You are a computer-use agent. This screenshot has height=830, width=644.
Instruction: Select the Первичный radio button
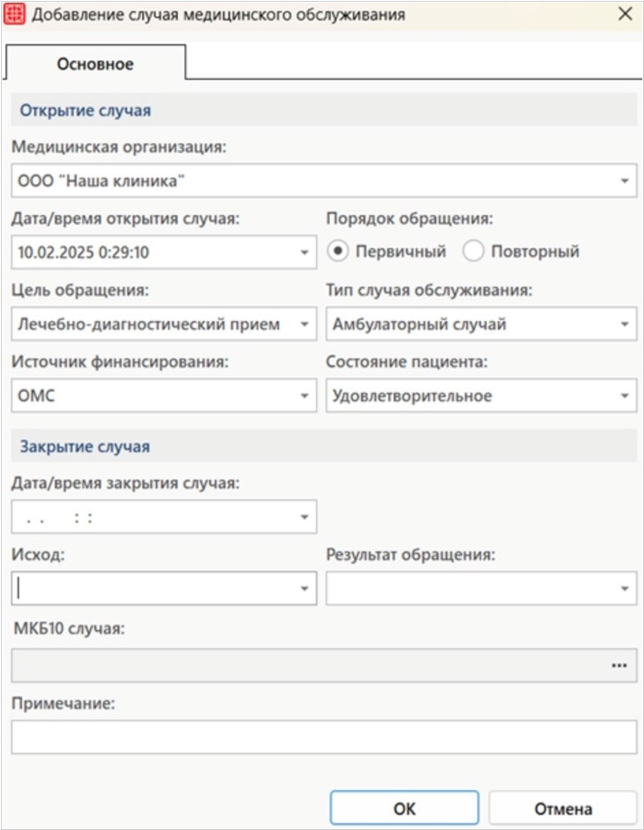[340, 252]
